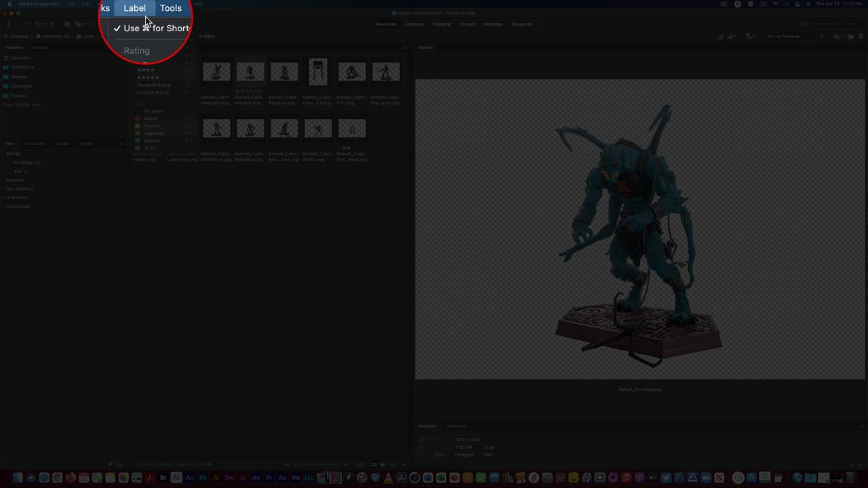
Task: Choose the Review label menu entry
Action: point(151,141)
